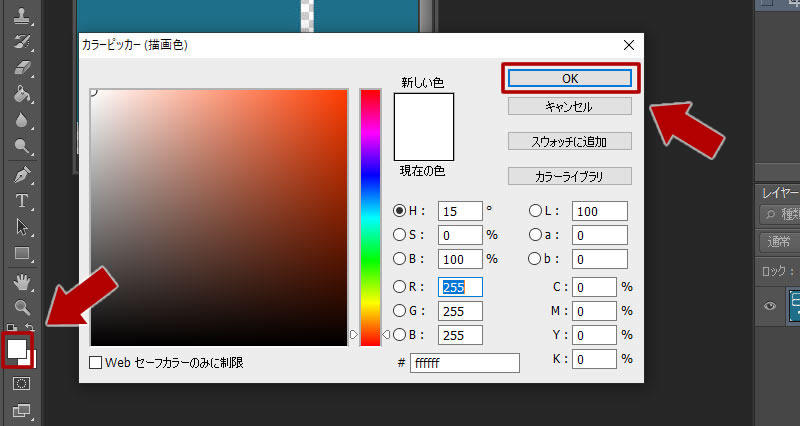Switch to the レイヤー panel tab

tap(780, 193)
